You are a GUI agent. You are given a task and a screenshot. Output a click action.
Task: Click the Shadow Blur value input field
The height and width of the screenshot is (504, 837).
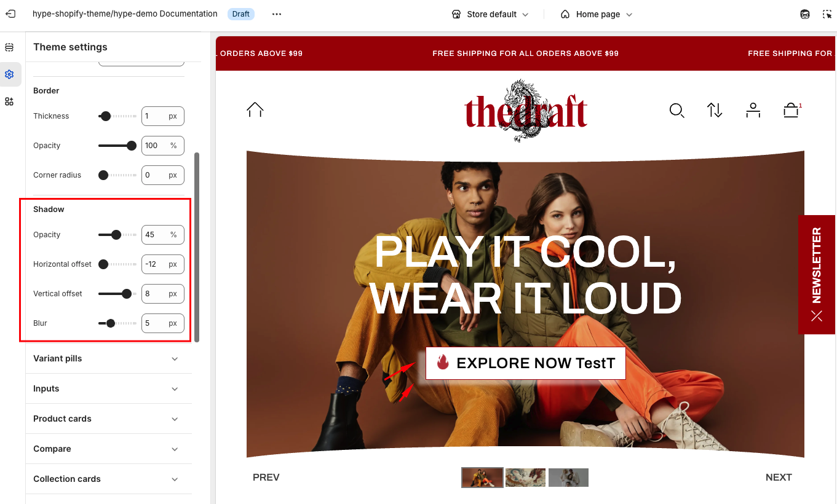point(162,323)
